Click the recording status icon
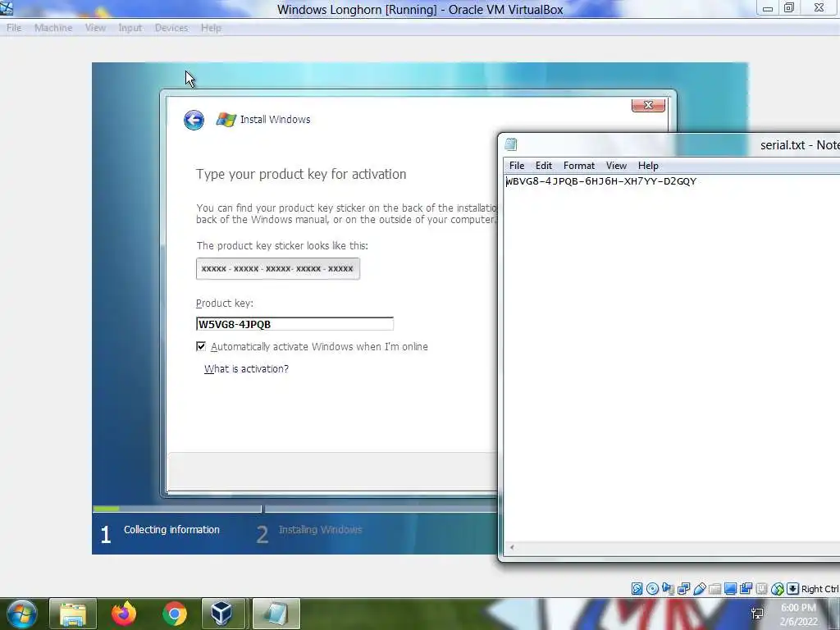This screenshot has height=630, width=840. pos(746,589)
